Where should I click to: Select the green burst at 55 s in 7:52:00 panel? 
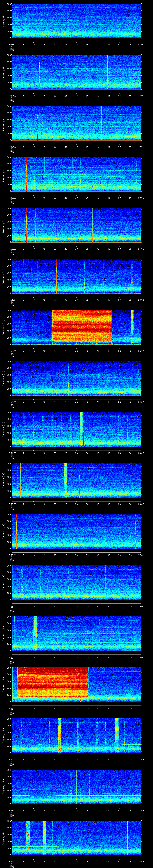[x=132, y=327]
